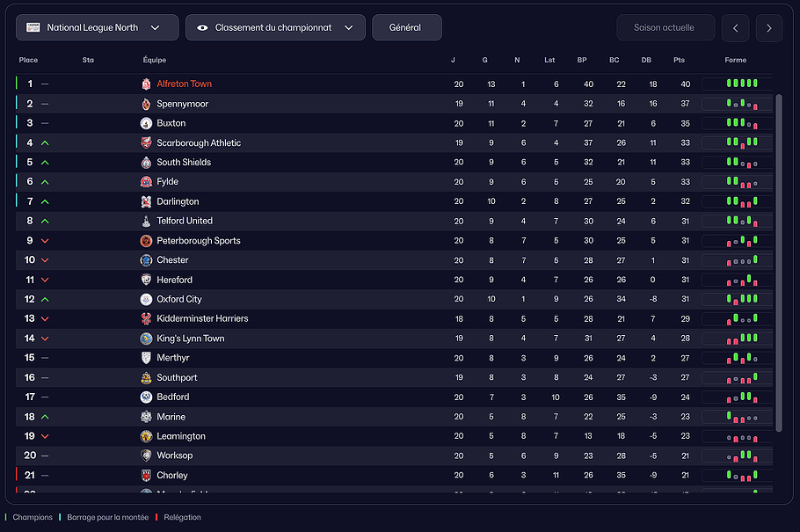Click the Chester club crest
The height and width of the screenshot is (532, 800).
pos(145,259)
